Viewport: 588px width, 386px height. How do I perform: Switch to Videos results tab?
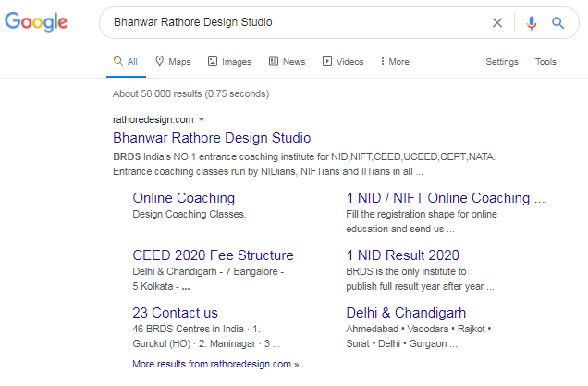343,62
